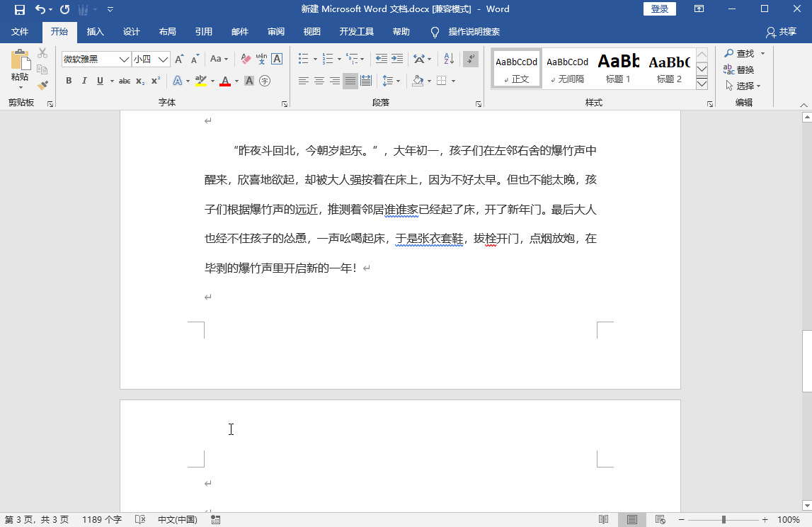
Task: Switch to Web Layout view
Action: click(x=661, y=519)
